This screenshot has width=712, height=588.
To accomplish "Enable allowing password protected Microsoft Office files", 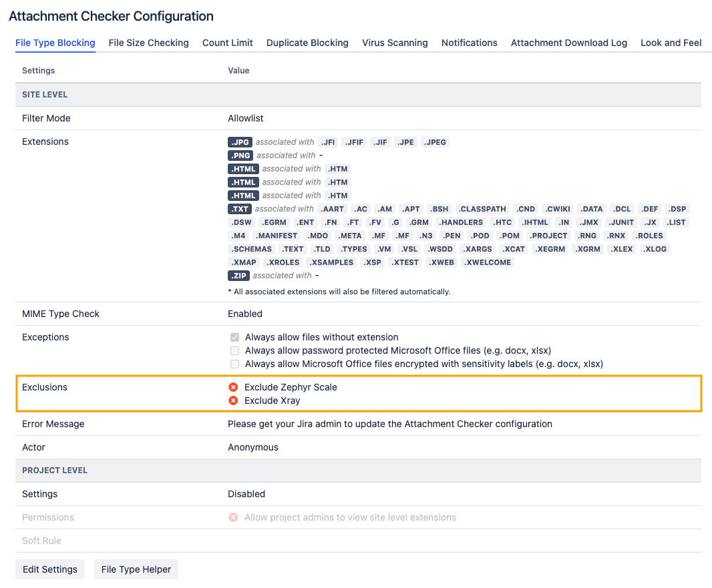I will (x=234, y=350).
